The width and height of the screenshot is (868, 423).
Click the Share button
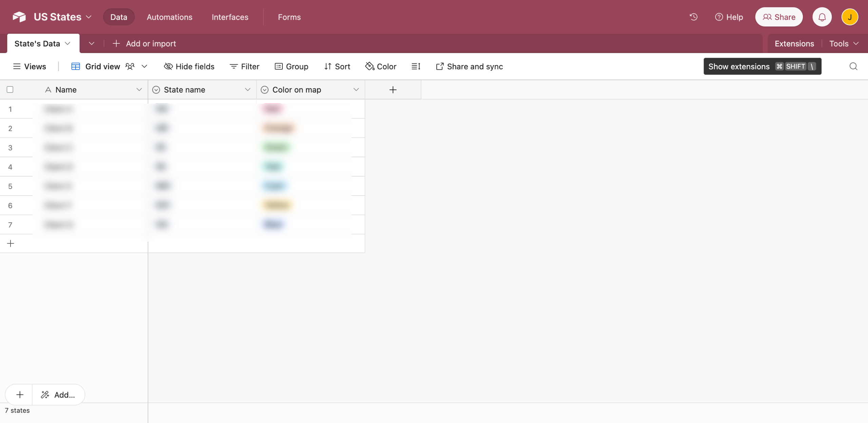point(779,17)
